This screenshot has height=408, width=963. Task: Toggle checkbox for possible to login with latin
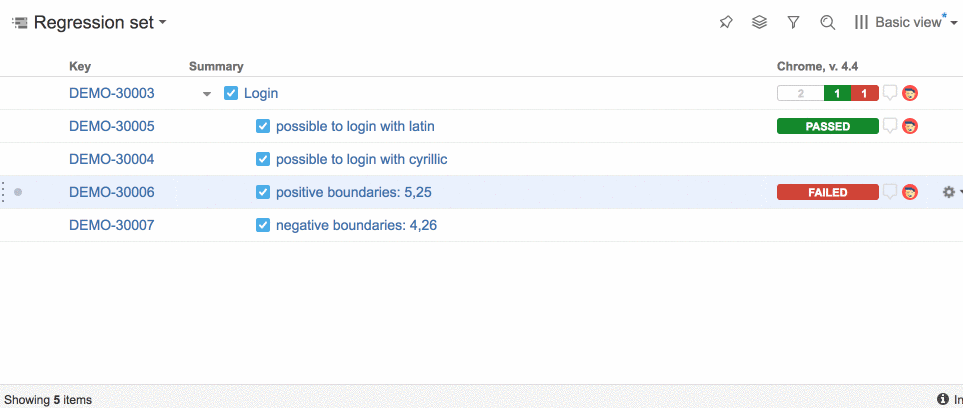263,127
